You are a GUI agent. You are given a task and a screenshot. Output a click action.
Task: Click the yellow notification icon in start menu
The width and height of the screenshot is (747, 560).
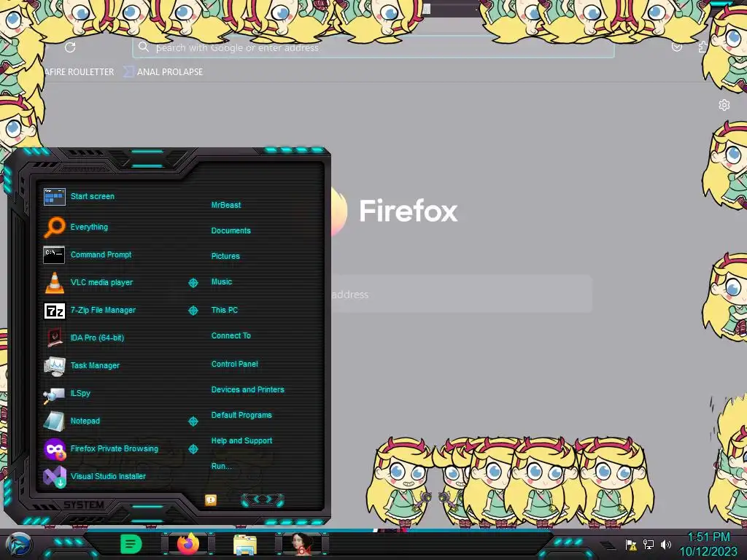pos(211,499)
